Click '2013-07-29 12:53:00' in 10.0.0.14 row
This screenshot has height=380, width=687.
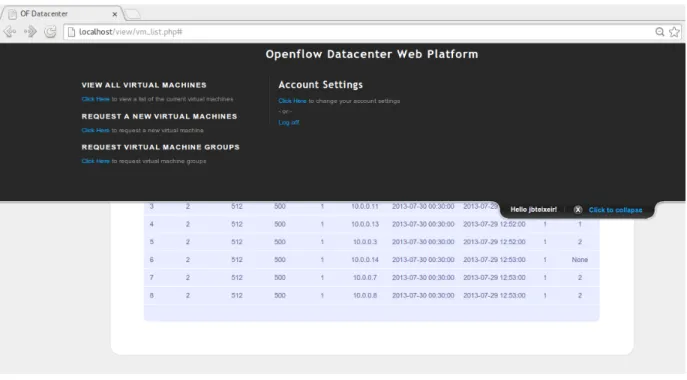(x=494, y=259)
